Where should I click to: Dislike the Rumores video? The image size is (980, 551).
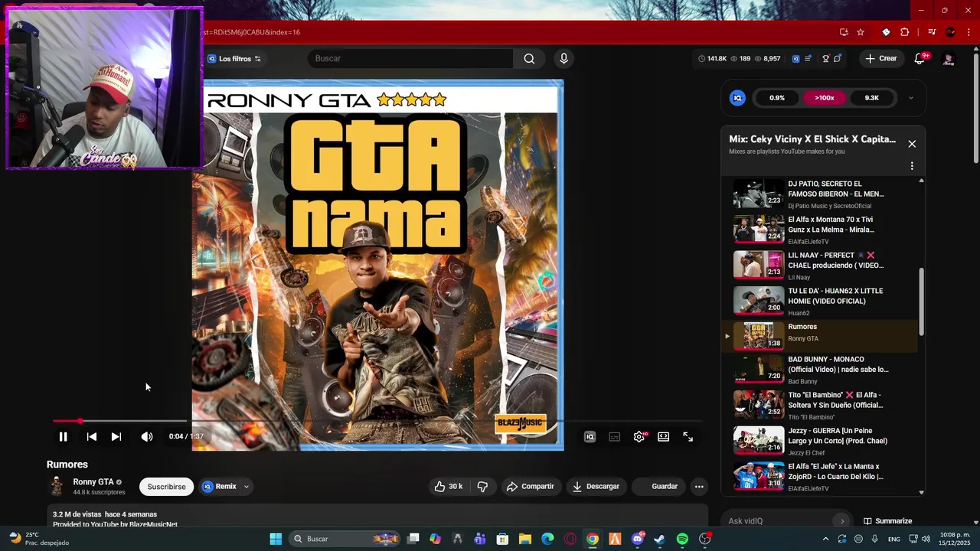pos(482,487)
